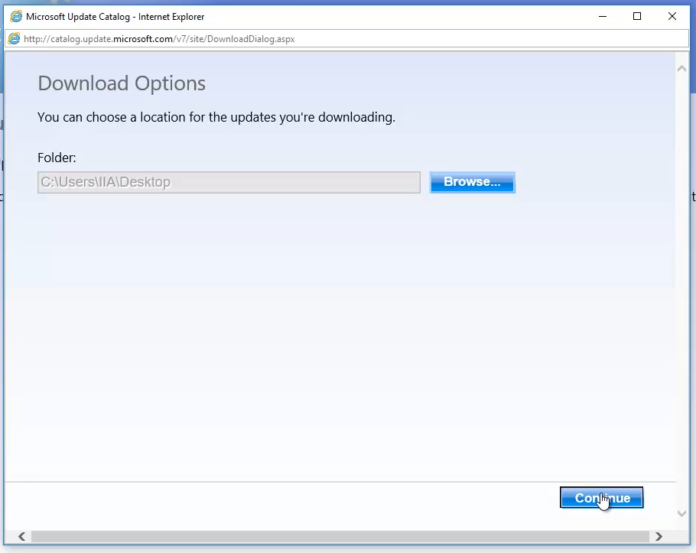The width and height of the screenshot is (696, 553).
Task: Click the 'Folder:' label
Action: coord(57,158)
